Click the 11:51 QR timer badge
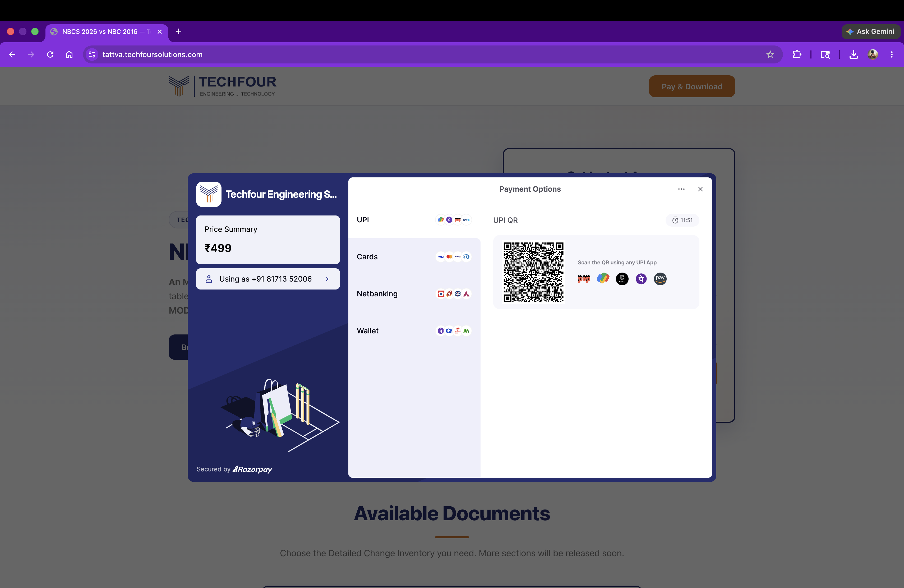Image resolution: width=904 pixels, height=588 pixels. 682,220
